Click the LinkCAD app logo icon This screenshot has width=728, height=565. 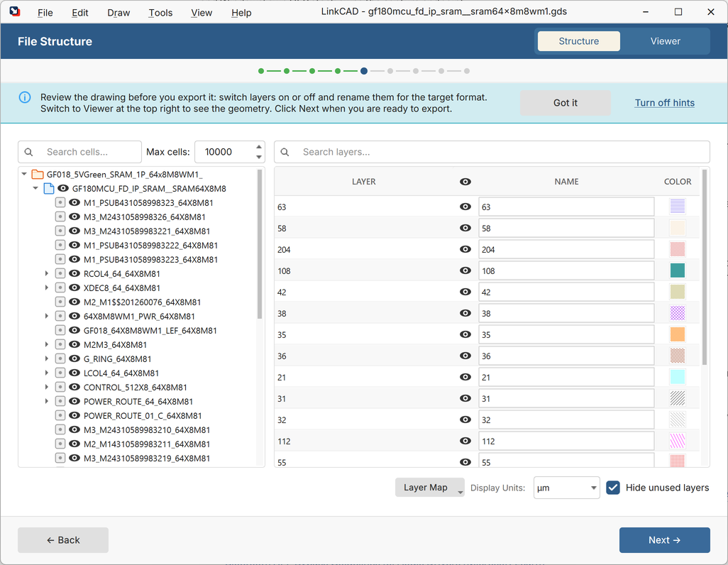tap(15, 11)
